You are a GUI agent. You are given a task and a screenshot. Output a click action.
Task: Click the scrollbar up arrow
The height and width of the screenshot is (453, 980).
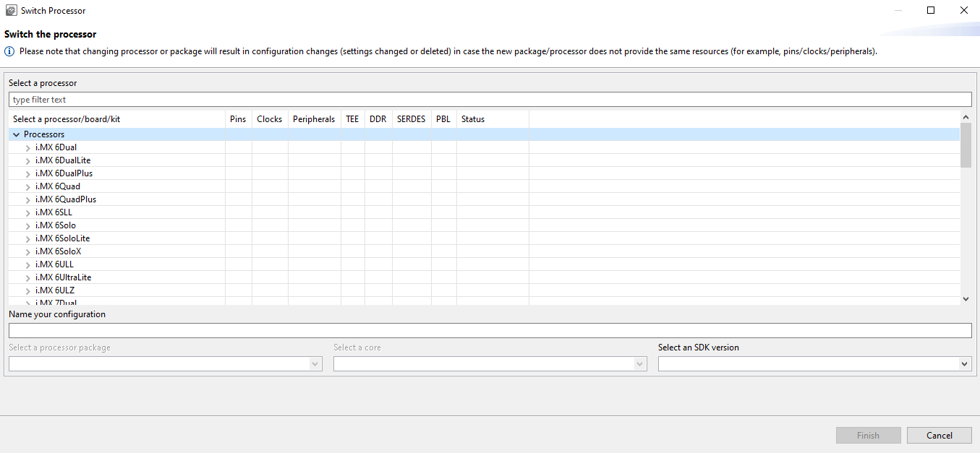coord(966,117)
